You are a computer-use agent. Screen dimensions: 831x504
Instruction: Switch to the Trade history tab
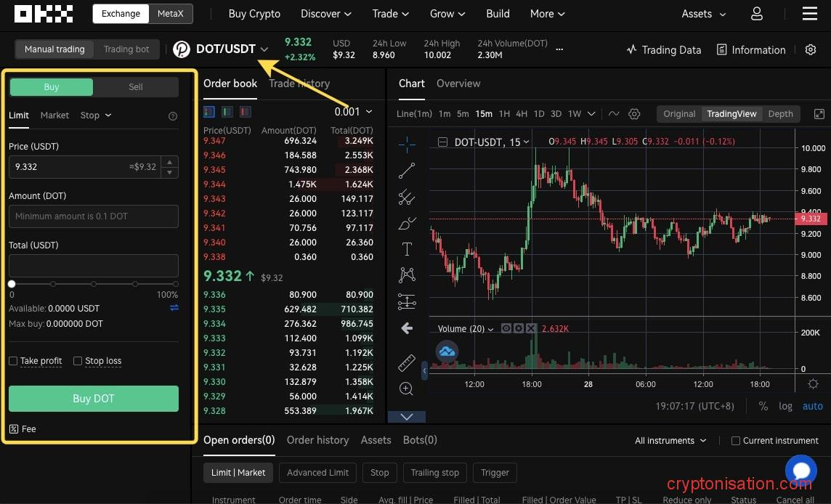click(299, 84)
